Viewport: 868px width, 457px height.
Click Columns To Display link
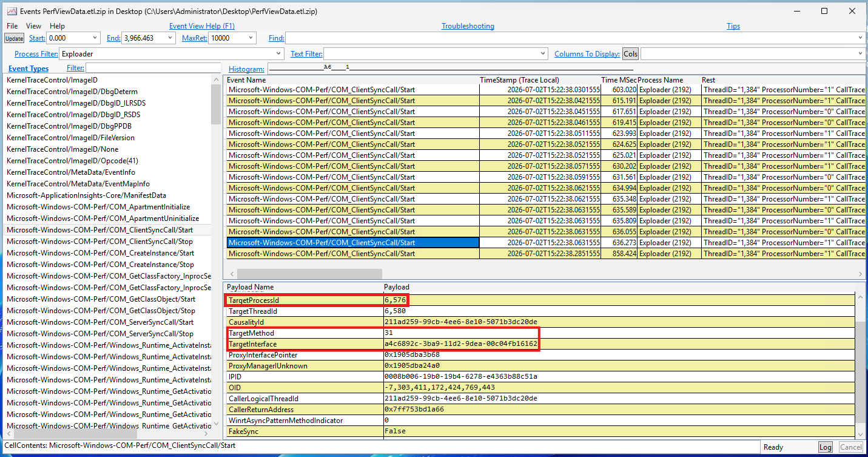(x=587, y=54)
